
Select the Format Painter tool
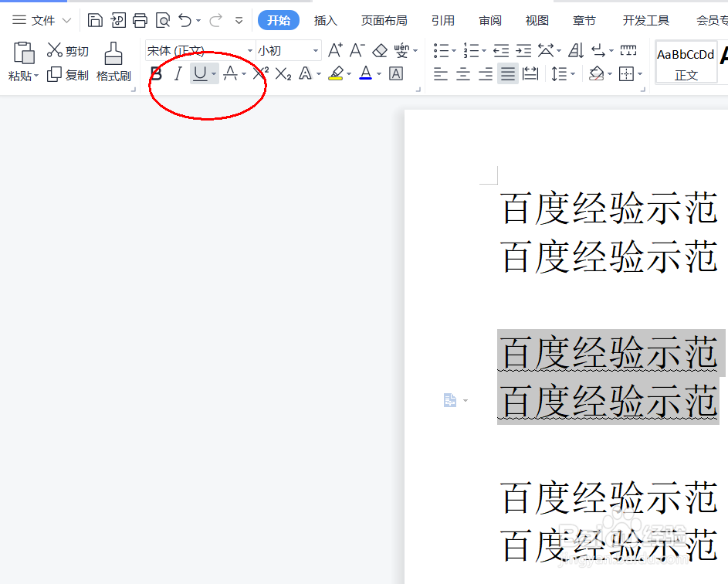pyautogui.click(x=113, y=62)
